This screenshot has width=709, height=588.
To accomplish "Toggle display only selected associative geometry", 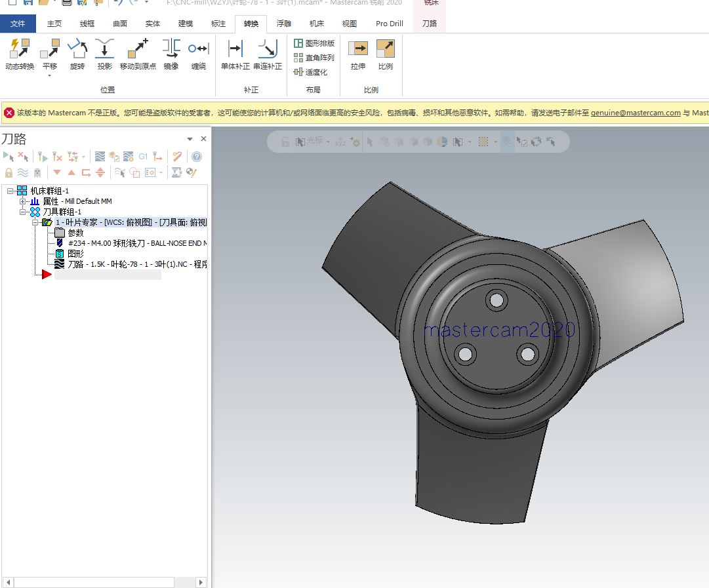I will coord(134,172).
